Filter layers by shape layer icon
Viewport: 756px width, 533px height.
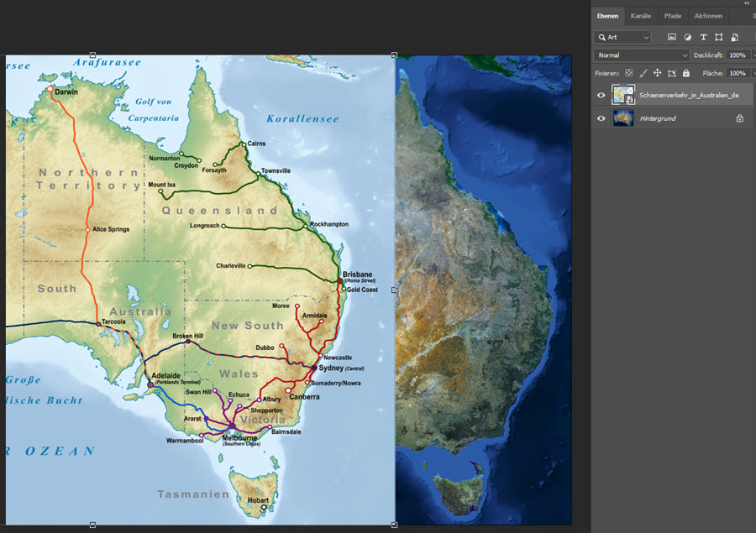719,37
